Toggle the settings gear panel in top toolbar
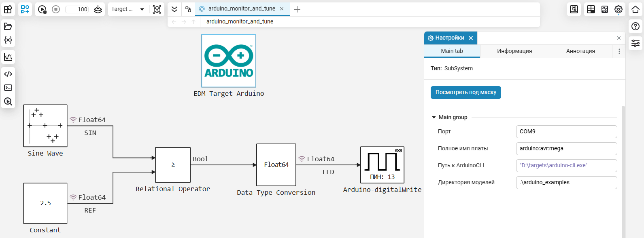The height and width of the screenshot is (238, 644). tap(618, 9)
